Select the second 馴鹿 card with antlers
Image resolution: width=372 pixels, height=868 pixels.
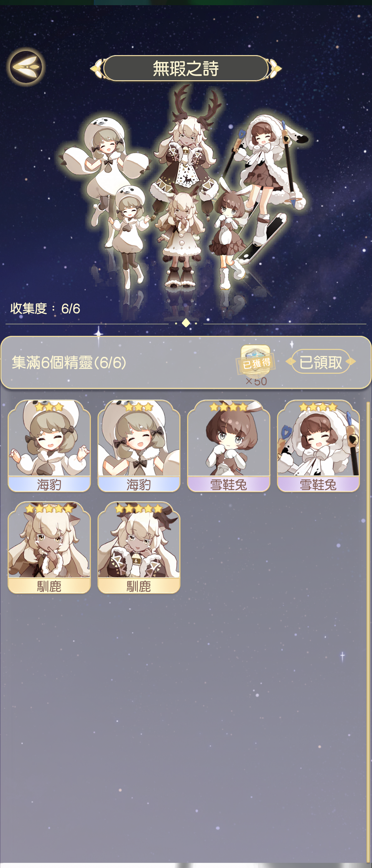139,548
